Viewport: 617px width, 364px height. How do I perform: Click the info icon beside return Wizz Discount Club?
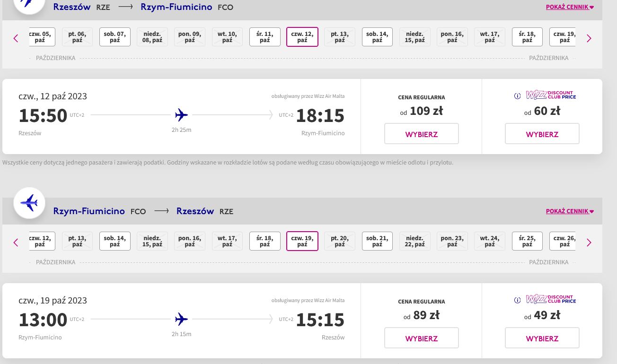point(518,300)
